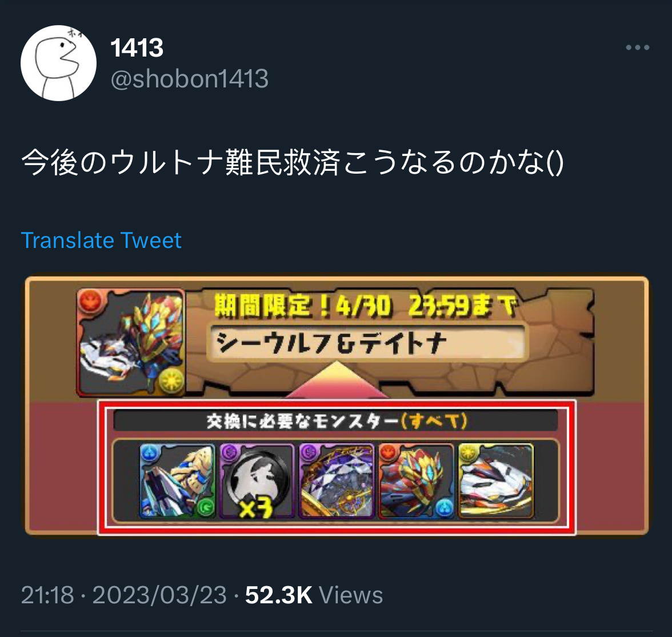Open the 1413 profile avatar

(x=59, y=63)
